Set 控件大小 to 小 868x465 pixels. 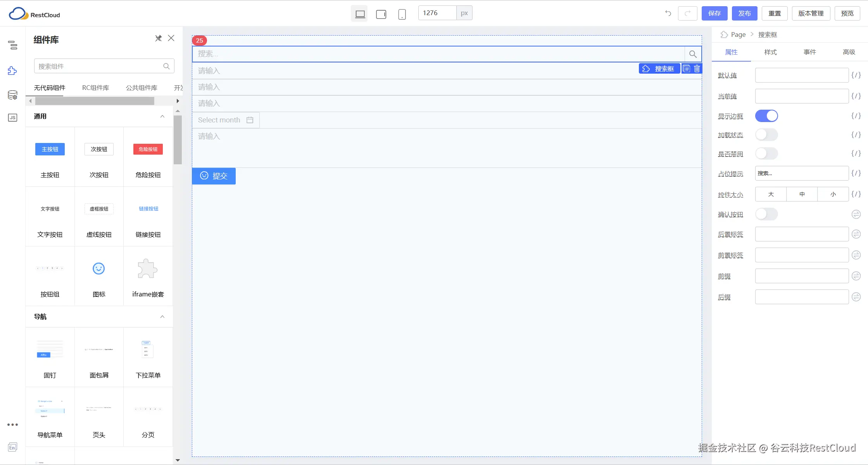pyautogui.click(x=833, y=194)
